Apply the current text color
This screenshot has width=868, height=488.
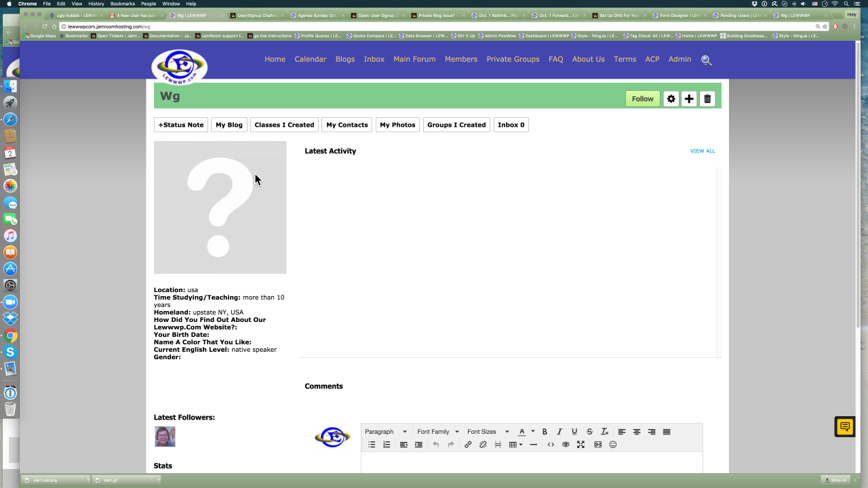pos(521,432)
